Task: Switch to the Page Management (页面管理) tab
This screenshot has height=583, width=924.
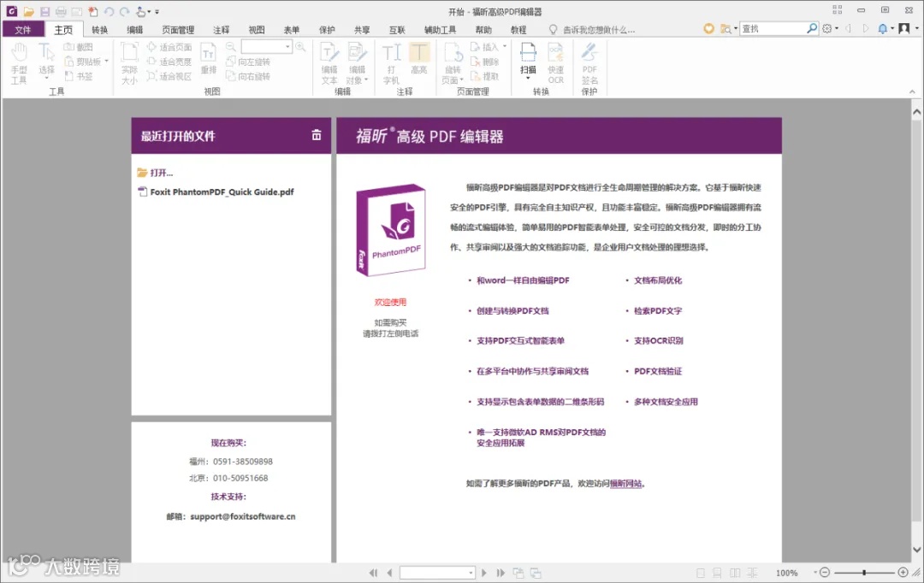Action: coord(178,29)
